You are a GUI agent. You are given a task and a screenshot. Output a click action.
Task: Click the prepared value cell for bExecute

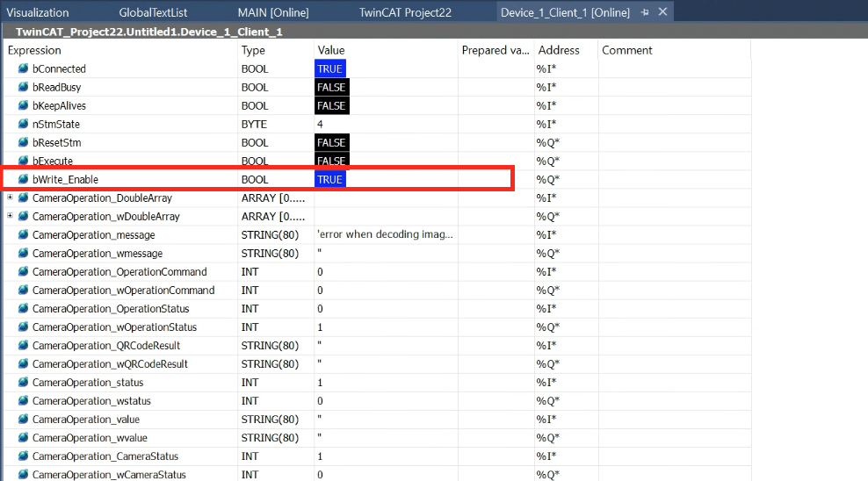[496, 159]
